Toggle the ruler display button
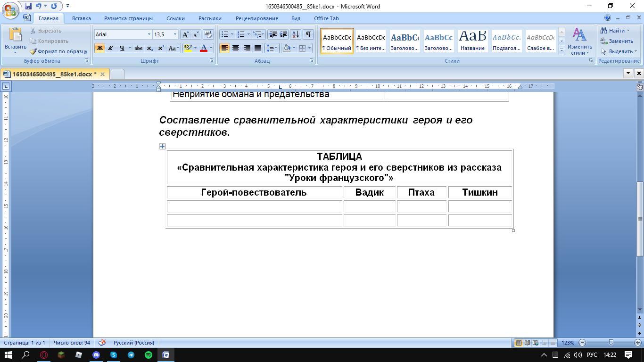 [x=639, y=87]
